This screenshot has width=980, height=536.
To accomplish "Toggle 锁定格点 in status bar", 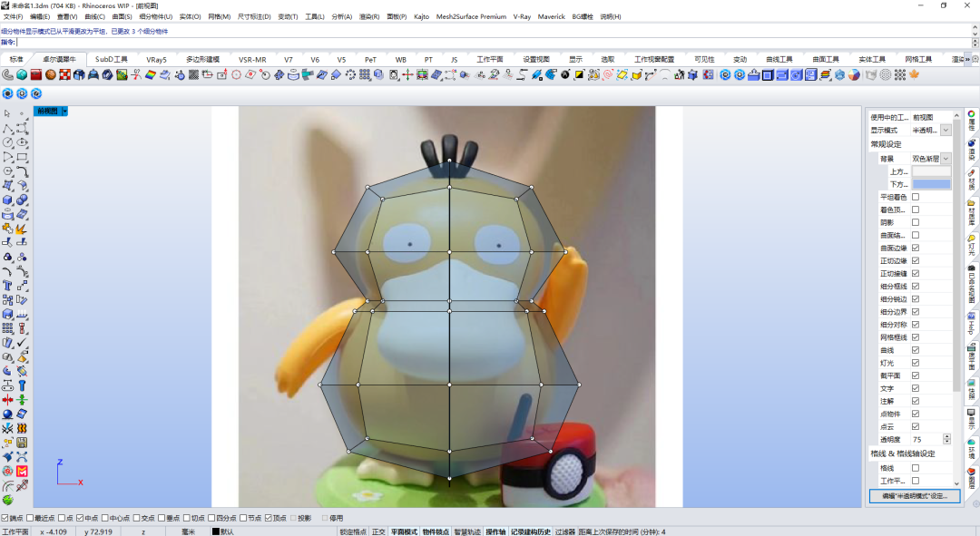I will tap(353, 531).
